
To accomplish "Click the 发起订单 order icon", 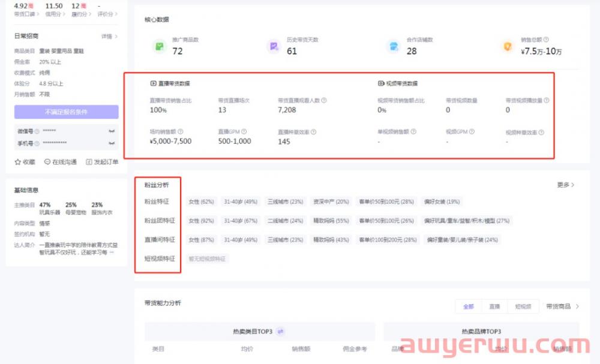I will (x=89, y=162).
